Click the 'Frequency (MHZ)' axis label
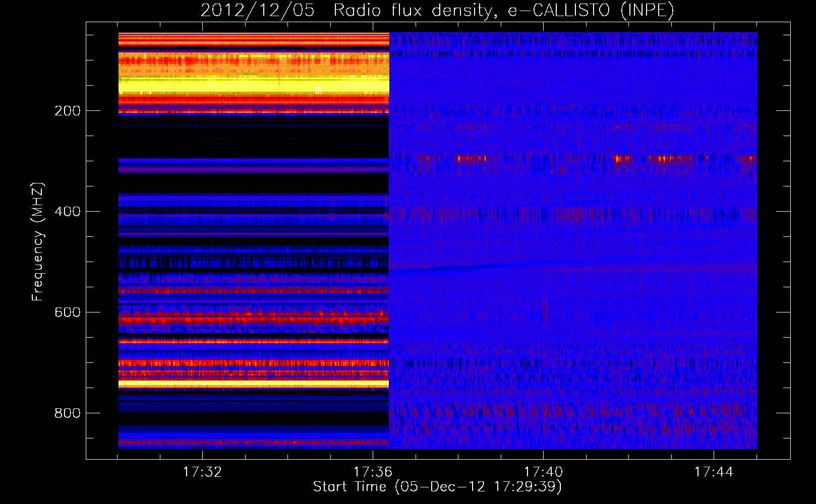 coord(38,242)
